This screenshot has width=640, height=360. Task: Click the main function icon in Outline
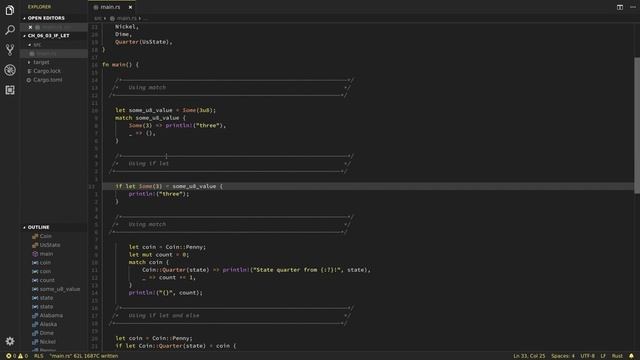[x=35, y=253]
